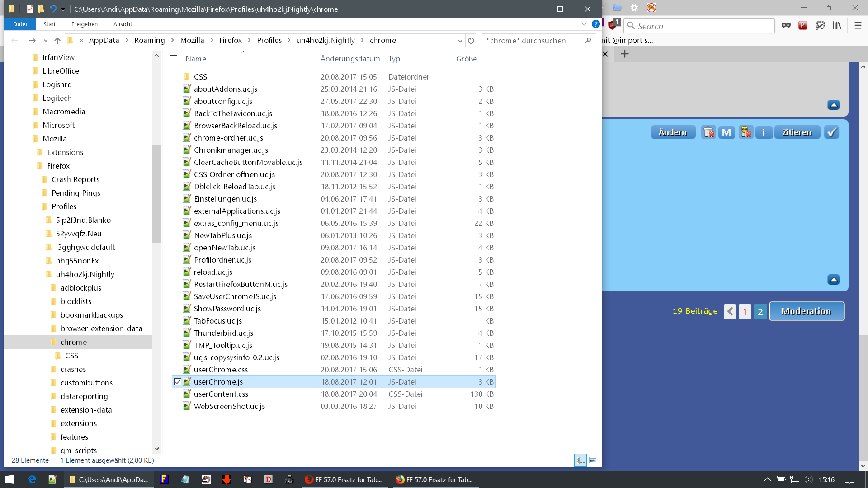Viewport: 868px width, 488px height.
Task: Open Microsoft Edge from the taskbar
Action: tap(32, 479)
